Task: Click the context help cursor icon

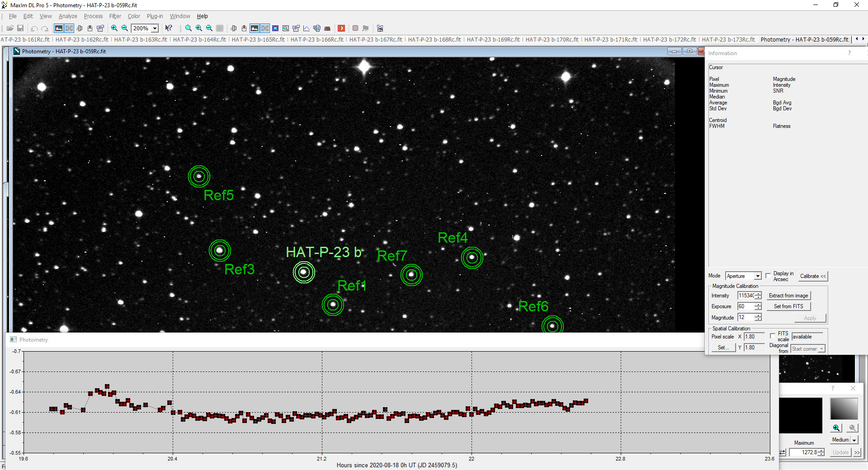Action: (x=169, y=28)
